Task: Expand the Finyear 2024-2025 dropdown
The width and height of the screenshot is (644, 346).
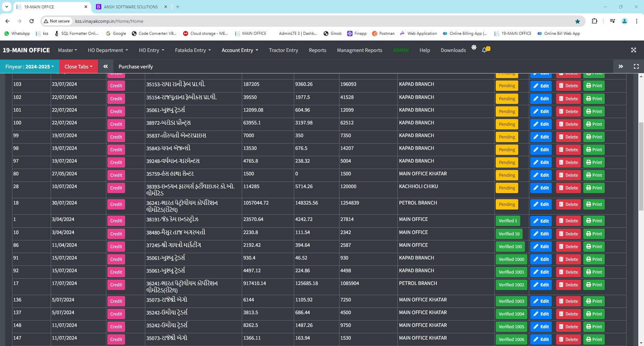Action: tap(30, 66)
